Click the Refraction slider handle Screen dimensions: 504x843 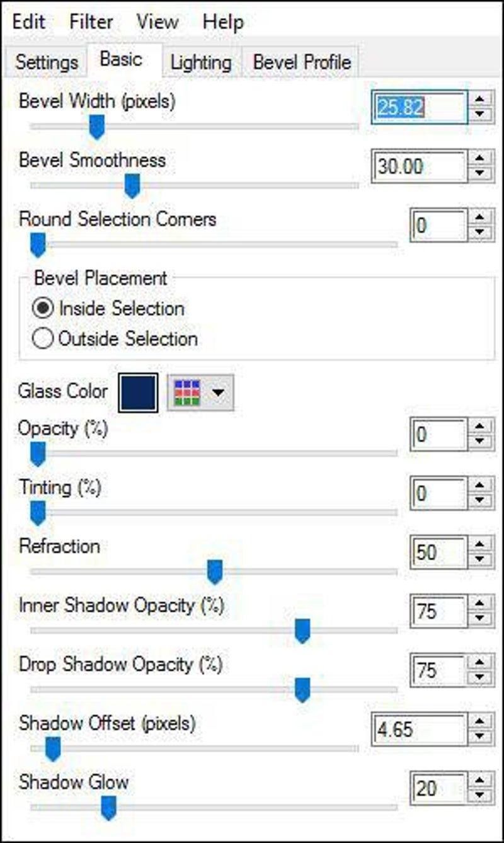[215, 571]
